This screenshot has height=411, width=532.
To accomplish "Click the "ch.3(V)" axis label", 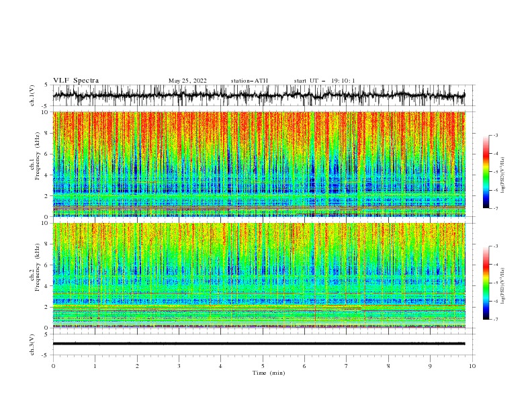I will pyautogui.click(x=32, y=345).
